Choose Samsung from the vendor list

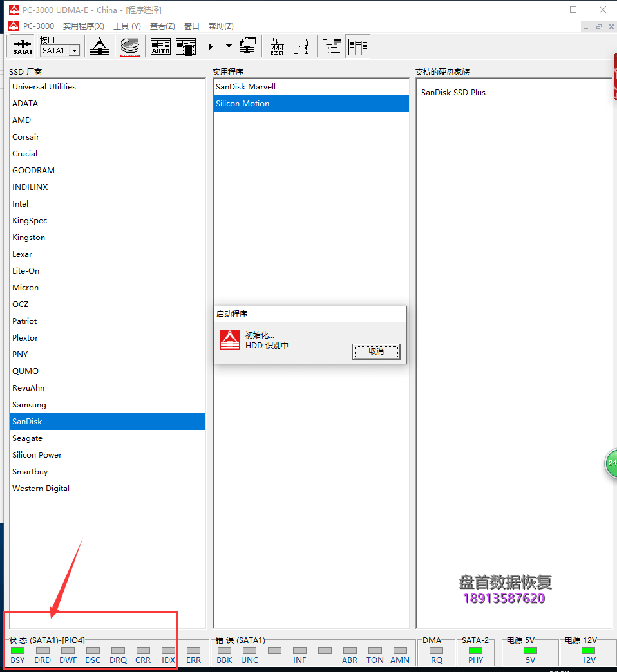(108, 405)
